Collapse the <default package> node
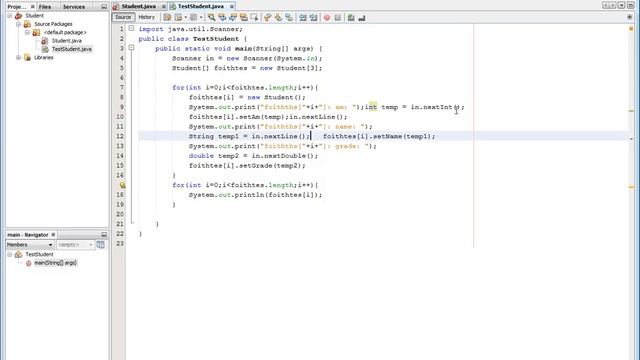Screen dimensions: 640x360 tap(27, 32)
